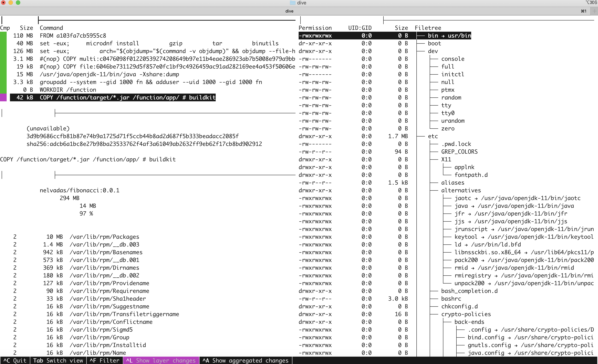The width and height of the screenshot is (598, 364).
Task: Select the fontpath.d entry
Action: click(471, 175)
